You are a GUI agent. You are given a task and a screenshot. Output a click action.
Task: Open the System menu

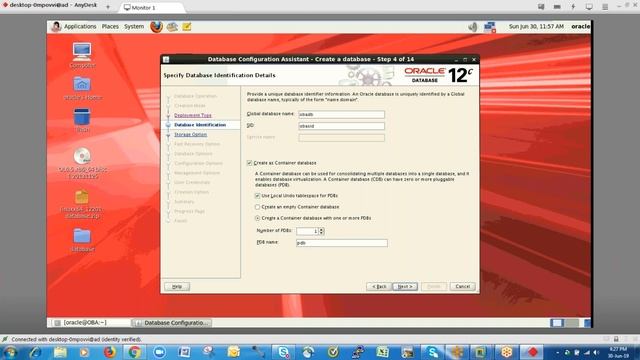[134, 27]
